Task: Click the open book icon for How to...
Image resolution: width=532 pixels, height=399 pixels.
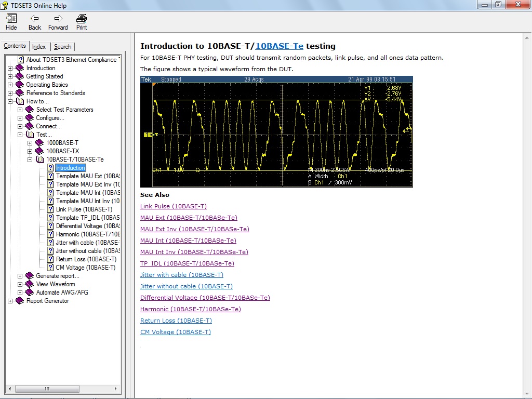Action: coord(20,101)
